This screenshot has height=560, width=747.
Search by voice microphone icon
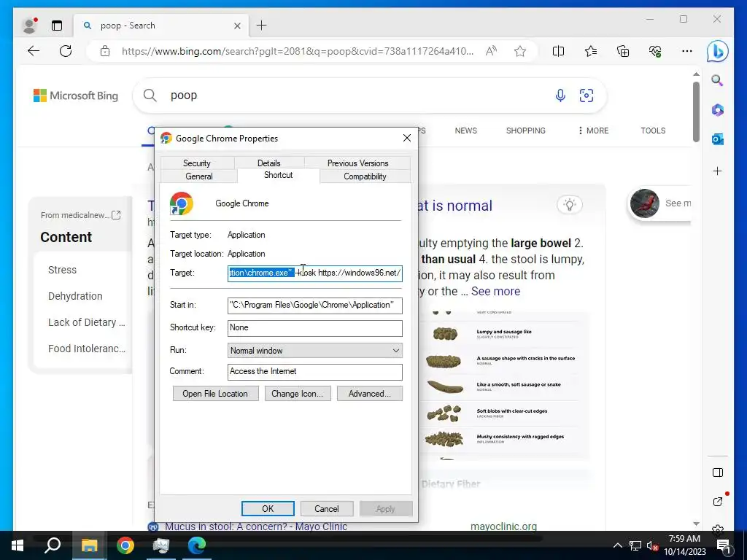pos(560,96)
